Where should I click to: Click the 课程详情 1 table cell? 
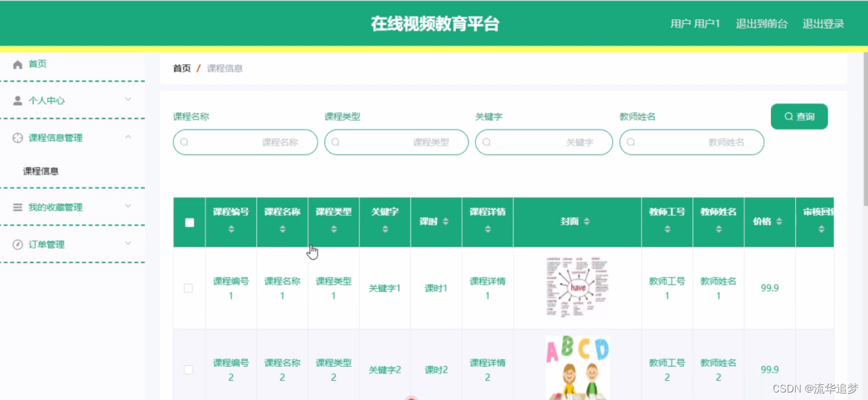click(x=487, y=288)
